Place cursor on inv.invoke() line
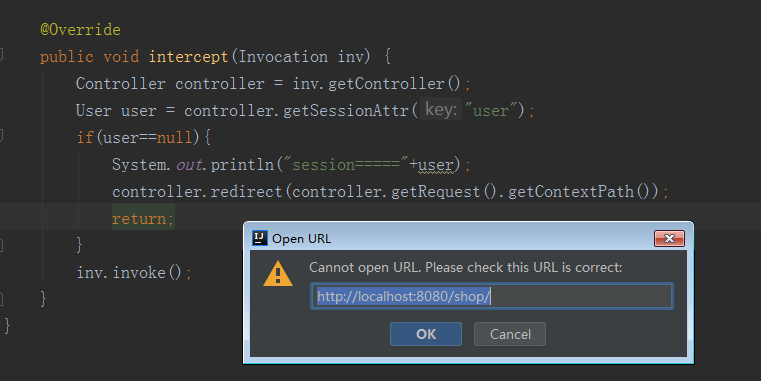761x381 pixels. [x=134, y=273]
